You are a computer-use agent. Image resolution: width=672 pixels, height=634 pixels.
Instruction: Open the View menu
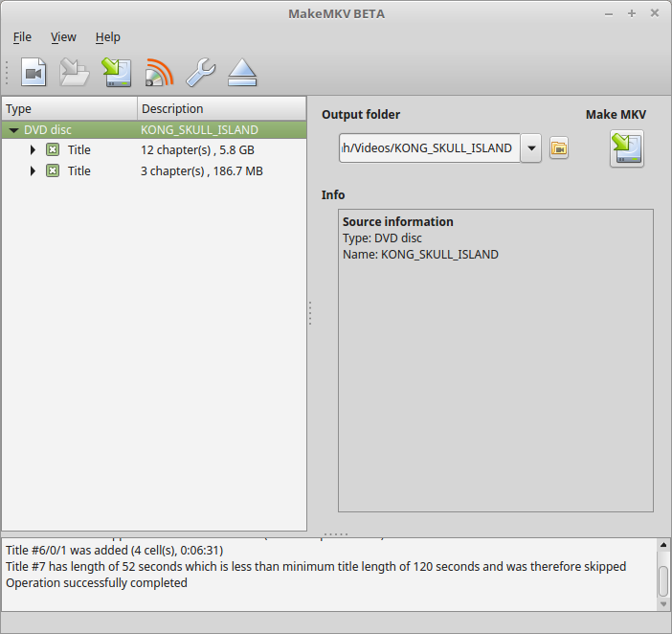pyautogui.click(x=63, y=37)
